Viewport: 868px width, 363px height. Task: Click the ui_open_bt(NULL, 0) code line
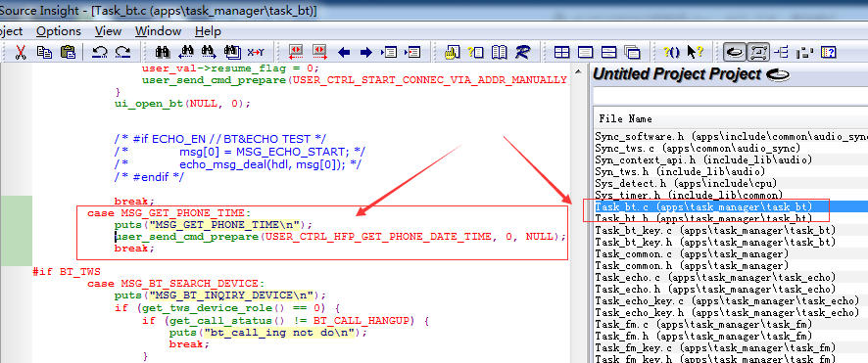182,104
